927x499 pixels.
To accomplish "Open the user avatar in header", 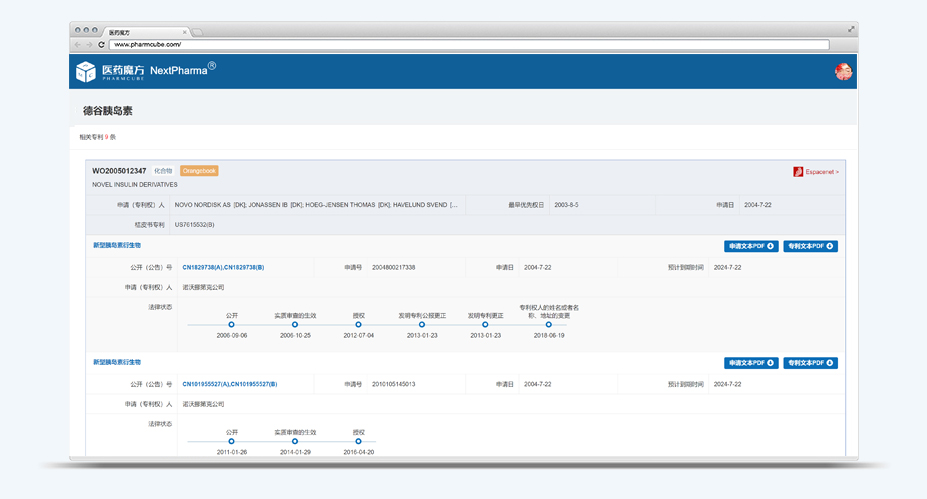I will click(x=843, y=72).
